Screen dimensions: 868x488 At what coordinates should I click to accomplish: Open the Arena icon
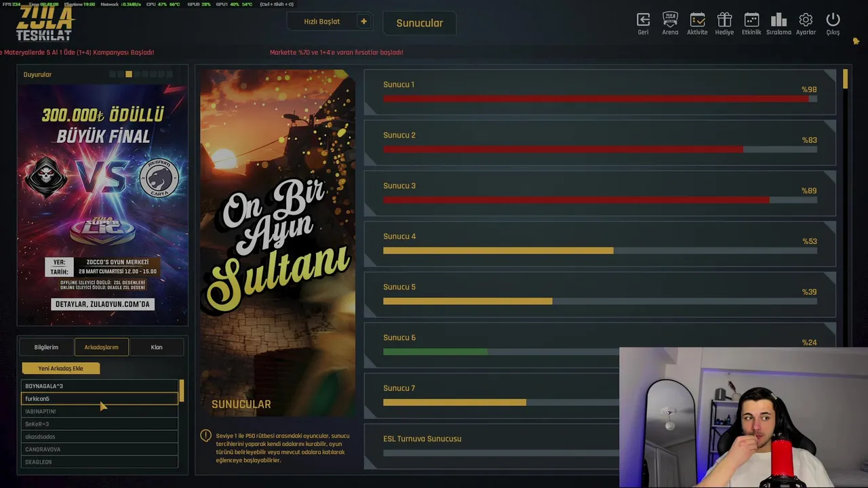pos(670,20)
